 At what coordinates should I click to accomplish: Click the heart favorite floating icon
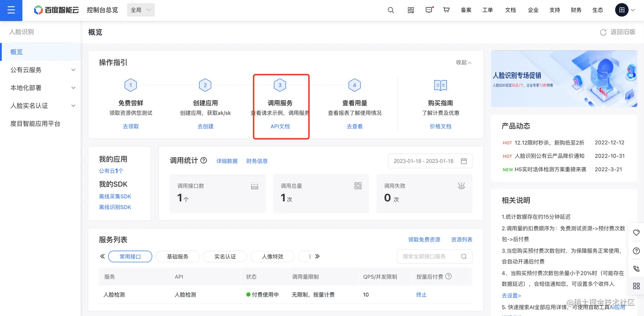(636, 233)
